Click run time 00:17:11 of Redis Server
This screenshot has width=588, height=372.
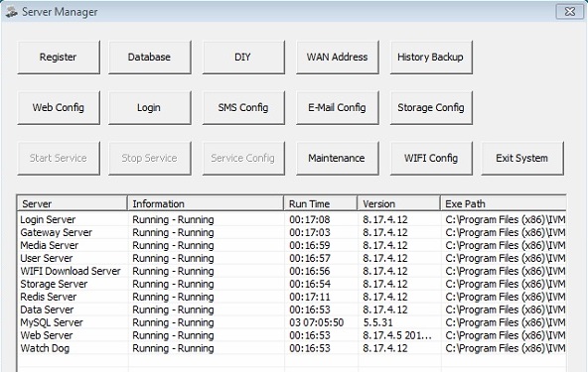coord(310,297)
